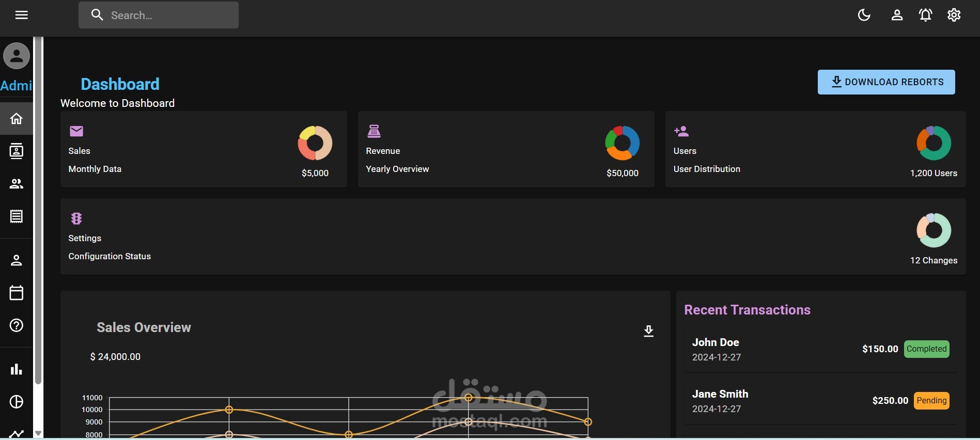Click the admin avatar in sidebar

17,56
